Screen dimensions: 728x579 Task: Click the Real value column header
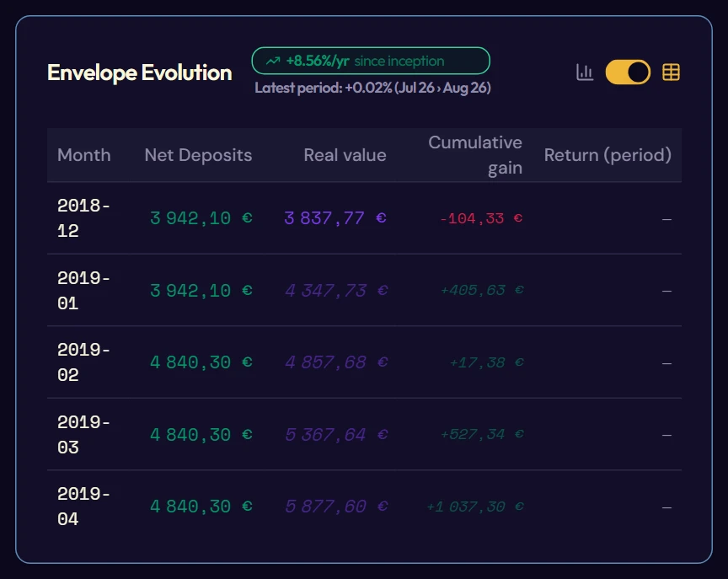click(x=345, y=155)
